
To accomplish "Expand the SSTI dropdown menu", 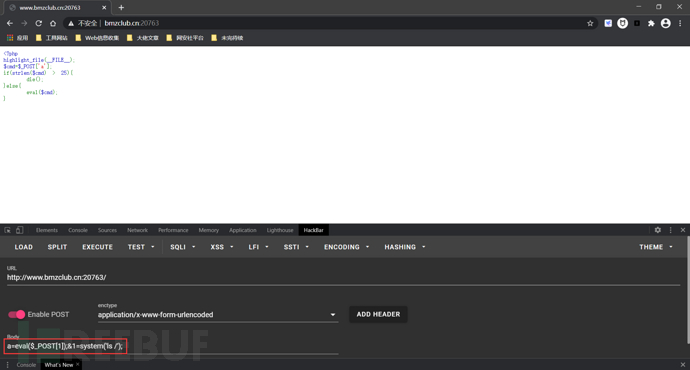I will [x=296, y=247].
